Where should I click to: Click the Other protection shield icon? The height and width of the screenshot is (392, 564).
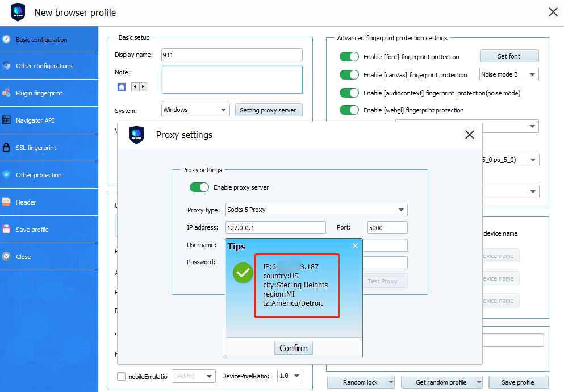[x=6, y=175]
